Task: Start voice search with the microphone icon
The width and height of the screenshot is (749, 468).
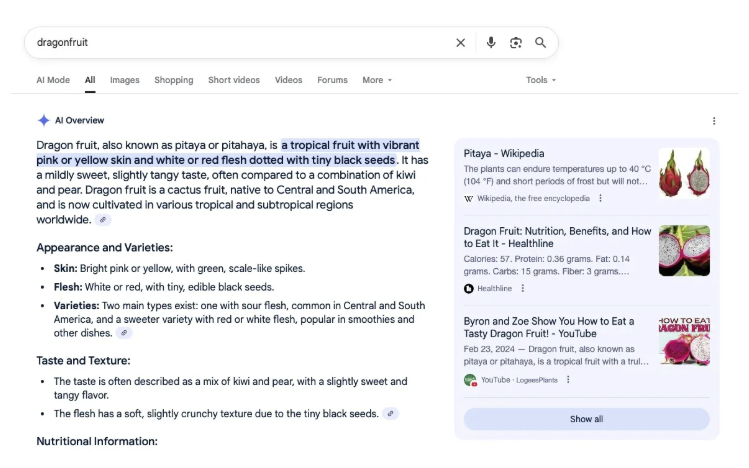Action: pyautogui.click(x=491, y=43)
